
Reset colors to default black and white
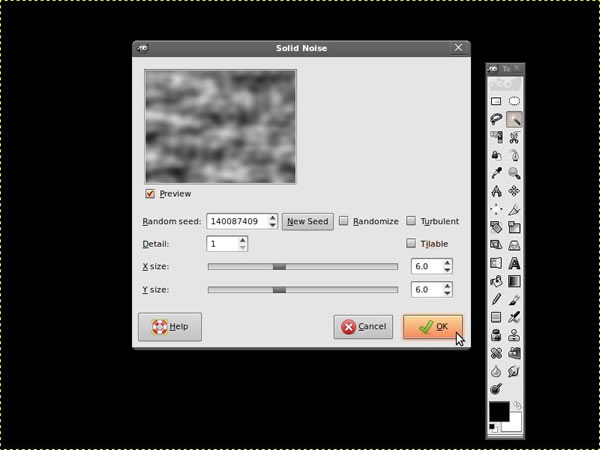(x=493, y=427)
